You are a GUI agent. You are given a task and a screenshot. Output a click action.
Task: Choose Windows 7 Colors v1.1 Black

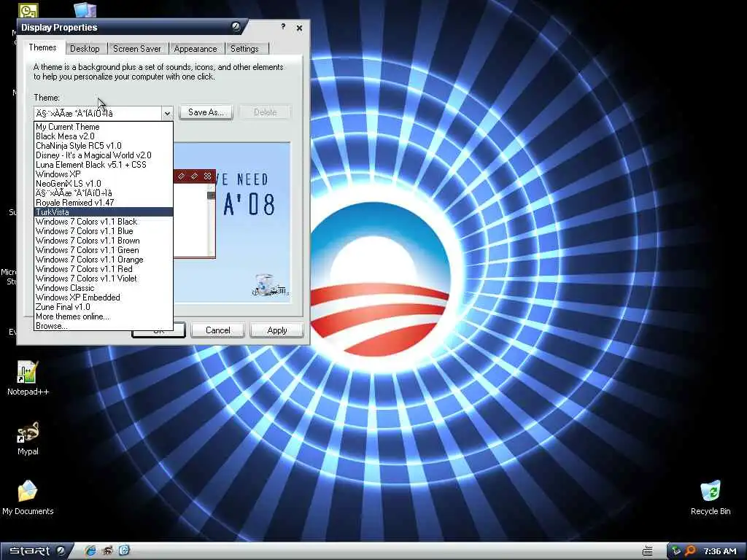[x=104, y=222]
